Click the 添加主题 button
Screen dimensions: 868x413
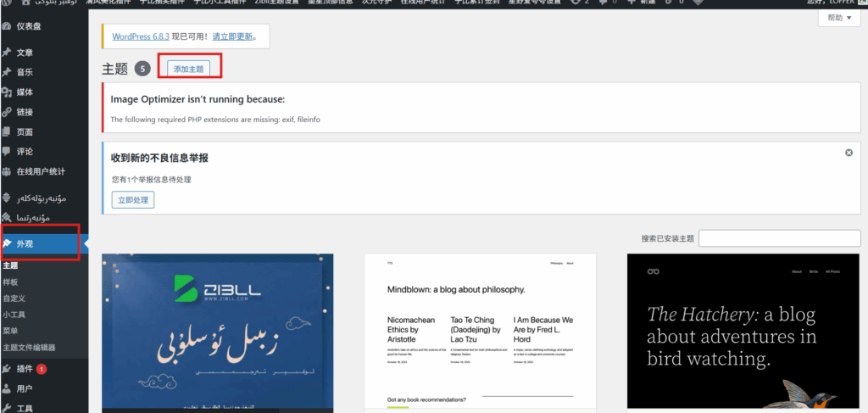[188, 69]
